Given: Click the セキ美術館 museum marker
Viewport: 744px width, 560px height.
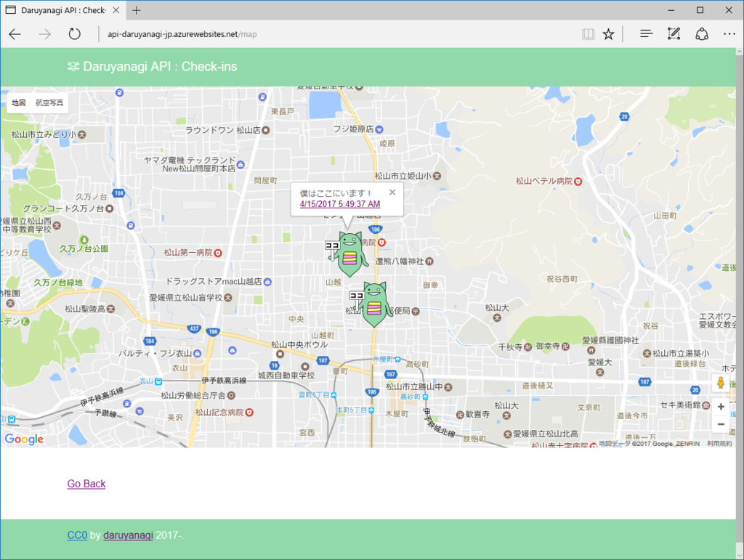Looking at the screenshot, I should pyautogui.click(x=706, y=405).
